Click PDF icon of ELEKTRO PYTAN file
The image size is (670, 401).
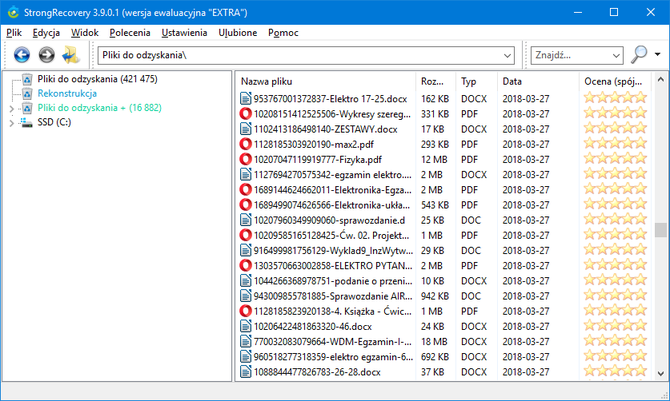tap(245, 265)
